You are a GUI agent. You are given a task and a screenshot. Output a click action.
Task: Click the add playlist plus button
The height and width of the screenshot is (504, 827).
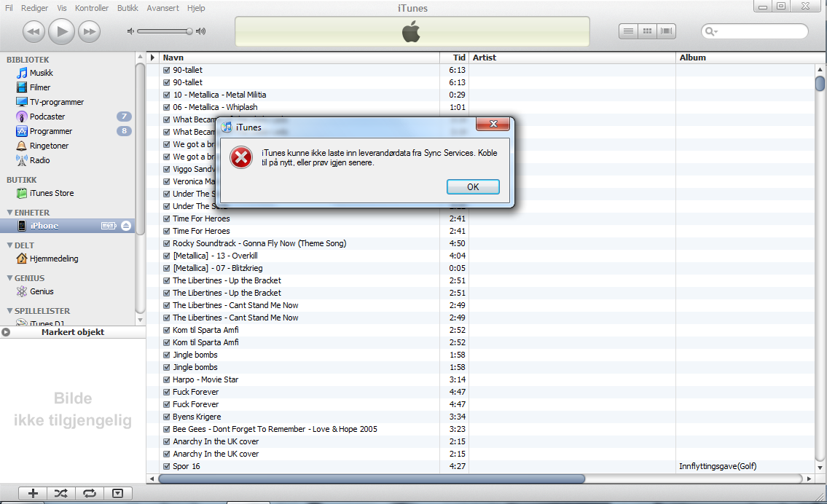33,494
